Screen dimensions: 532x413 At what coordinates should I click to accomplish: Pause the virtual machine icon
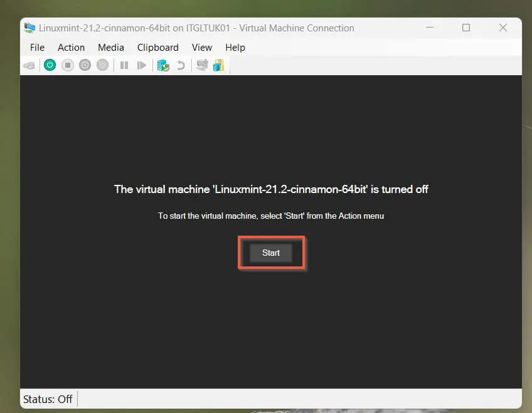coord(124,65)
